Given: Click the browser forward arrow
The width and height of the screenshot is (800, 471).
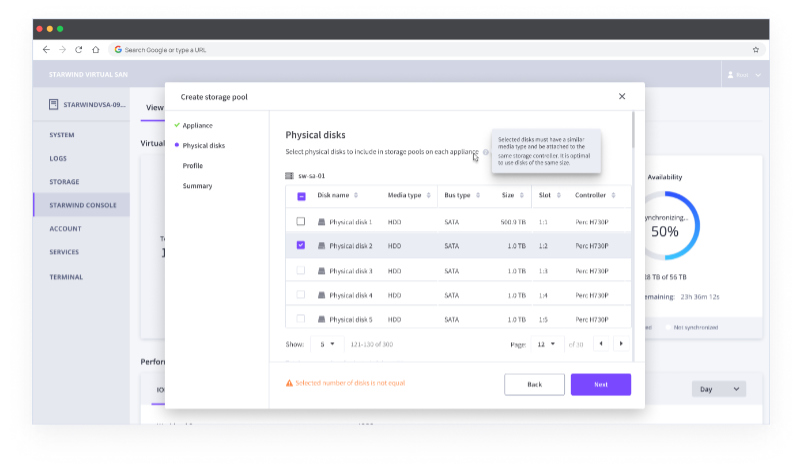Looking at the screenshot, I should pyautogui.click(x=62, y=49).
